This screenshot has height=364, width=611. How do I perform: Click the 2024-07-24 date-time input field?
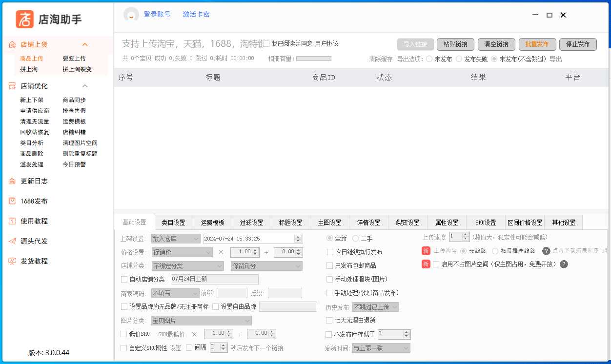[x=254, y=239]
